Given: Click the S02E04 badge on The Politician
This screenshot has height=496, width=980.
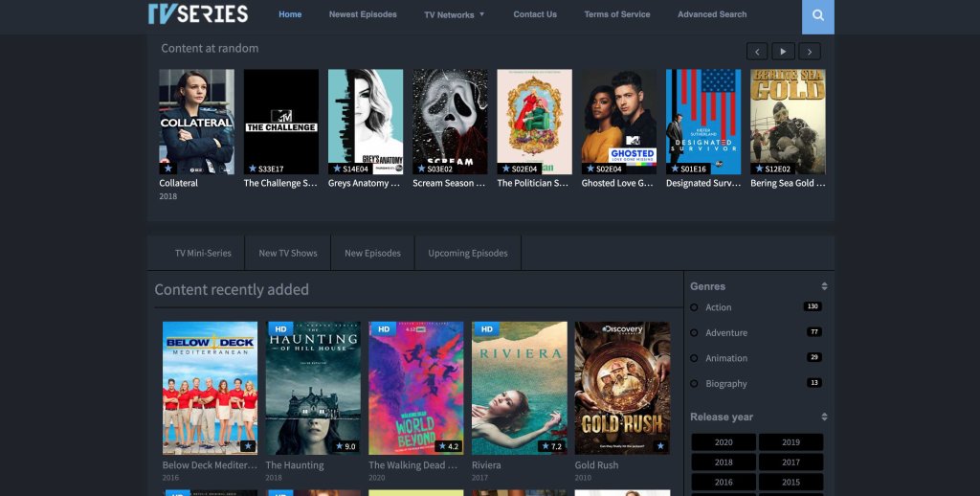Looking at the screenshot, I should [x=519, y=169].
